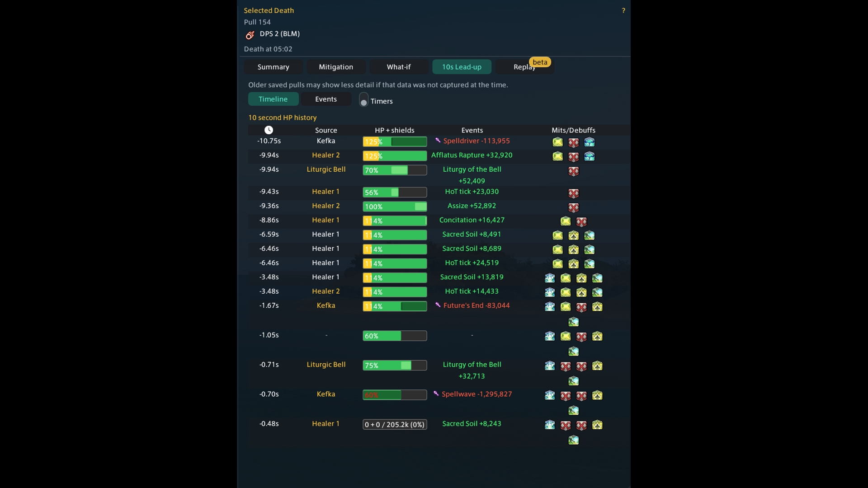Click Healer 2 source in the Assize row

point(326,206)
